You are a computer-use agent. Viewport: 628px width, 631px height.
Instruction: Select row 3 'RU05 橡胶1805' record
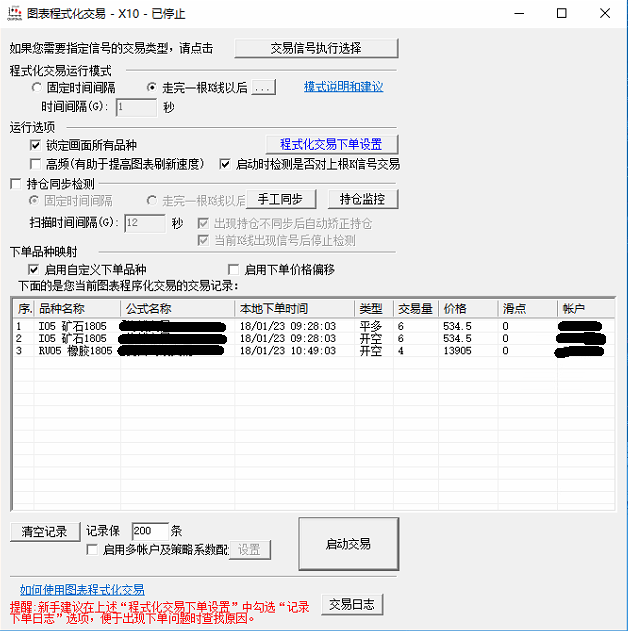(314, 351)
